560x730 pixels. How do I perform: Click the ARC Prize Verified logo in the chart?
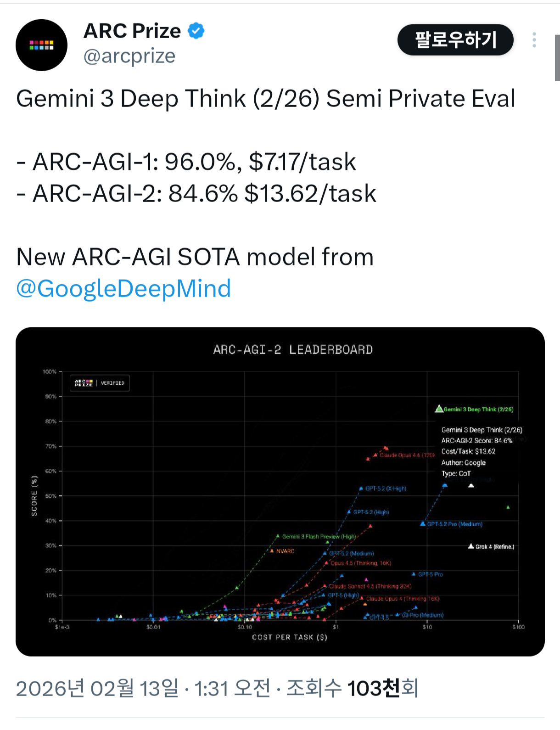100,383
